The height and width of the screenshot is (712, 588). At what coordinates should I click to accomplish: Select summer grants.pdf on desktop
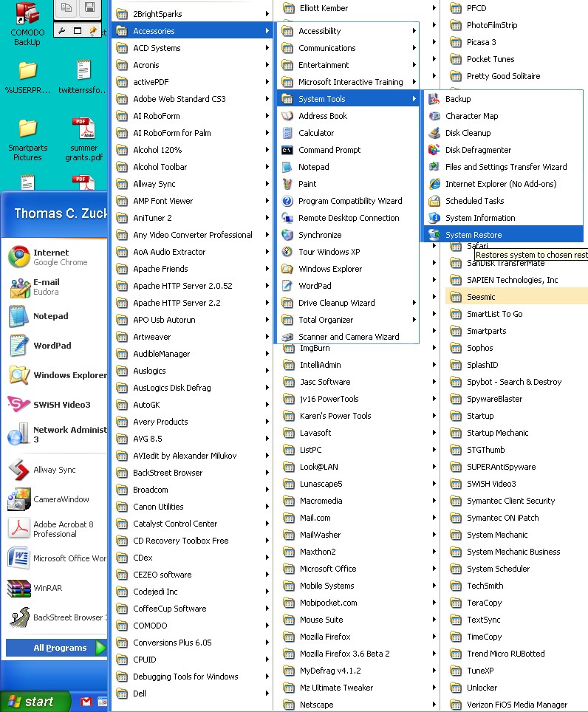pyautogui.click(x=83, y=140)
